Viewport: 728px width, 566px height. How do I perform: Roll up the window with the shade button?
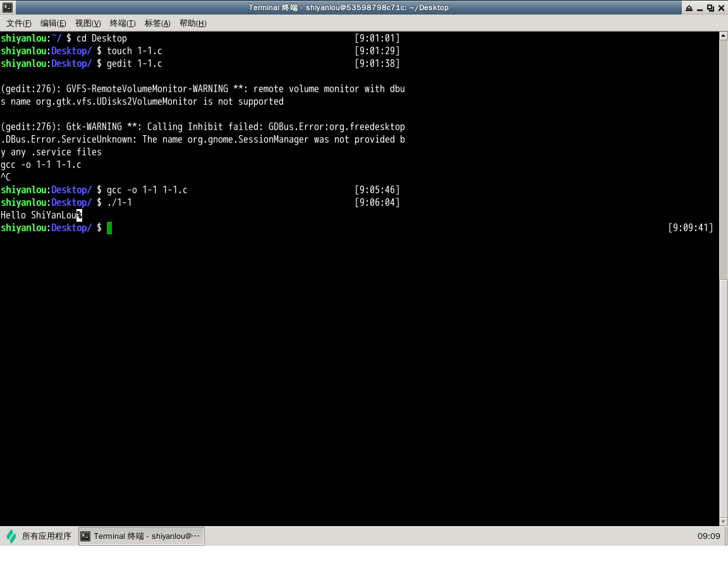[x=689, y=8]
